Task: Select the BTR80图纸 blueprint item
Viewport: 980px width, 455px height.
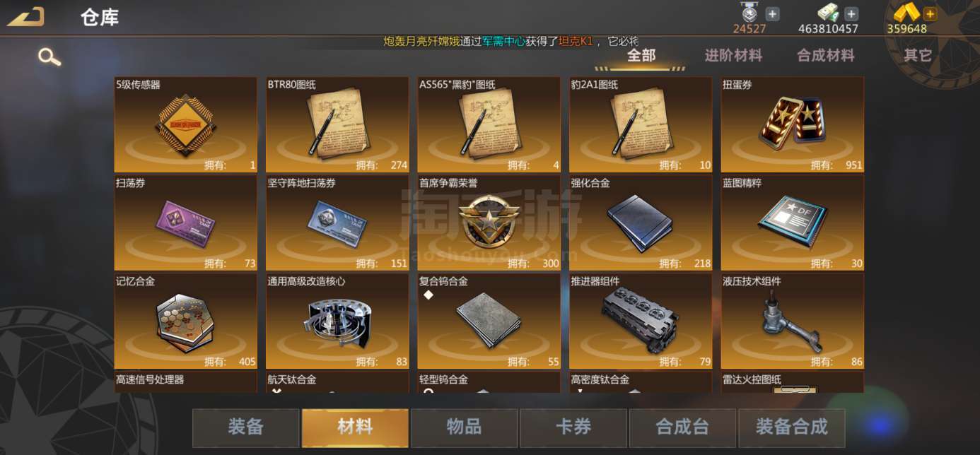Action: pos(337,125)
